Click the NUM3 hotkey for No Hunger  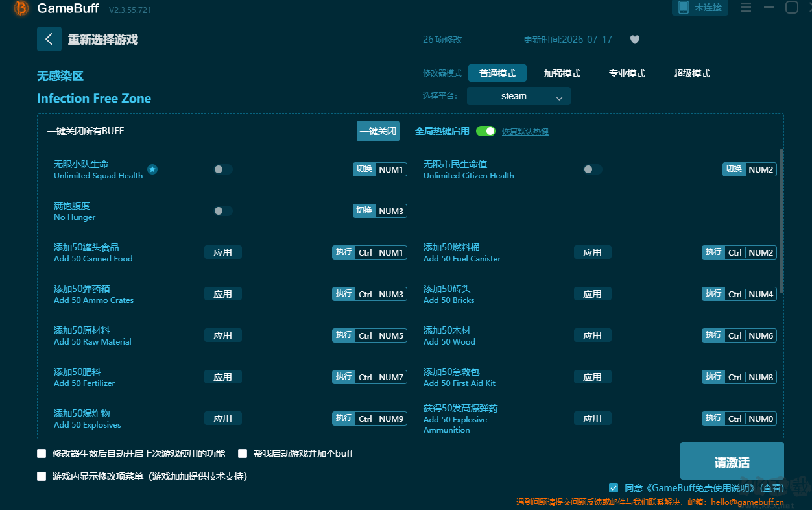pyautogui.click(x=380, y=211)
